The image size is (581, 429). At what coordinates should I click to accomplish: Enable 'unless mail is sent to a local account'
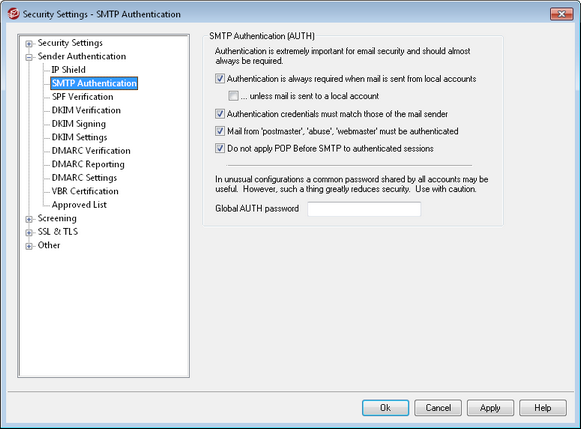[x=233, y=96]
